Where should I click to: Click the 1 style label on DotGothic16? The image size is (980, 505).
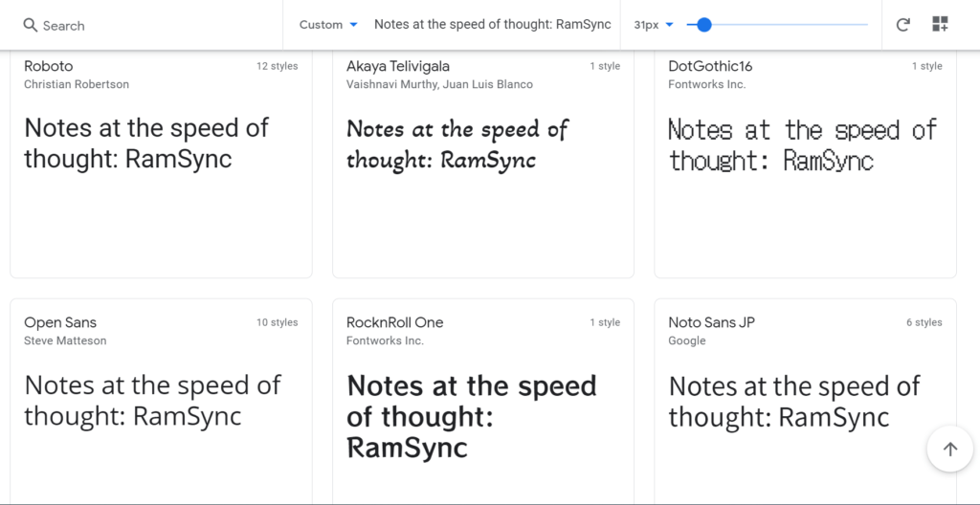(x=926, y=66)
